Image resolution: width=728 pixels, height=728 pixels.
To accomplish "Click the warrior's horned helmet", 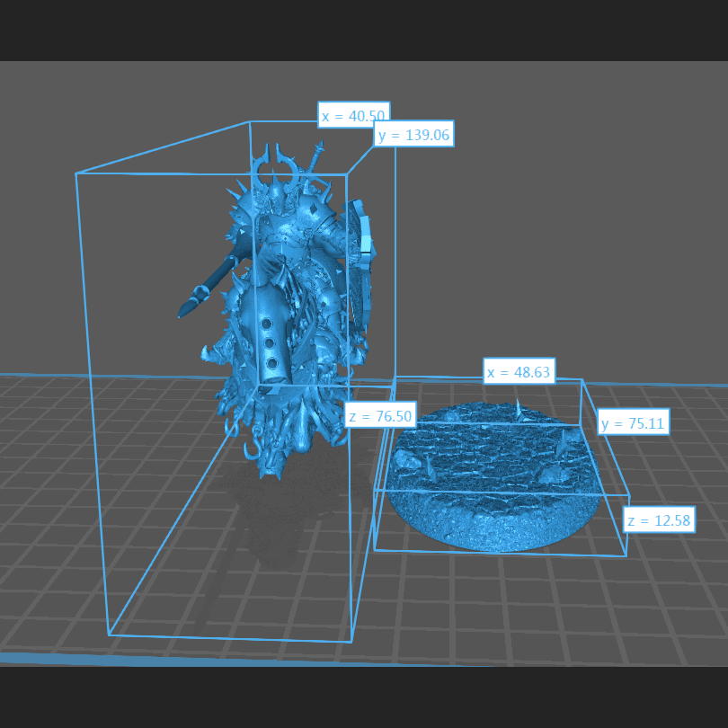I will click(x=276, y=180).
